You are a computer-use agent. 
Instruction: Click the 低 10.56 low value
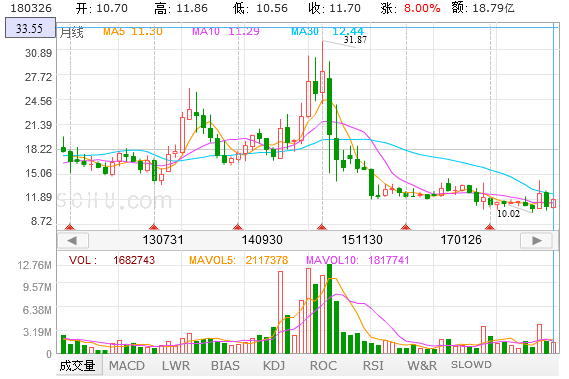tap(260, 8)
